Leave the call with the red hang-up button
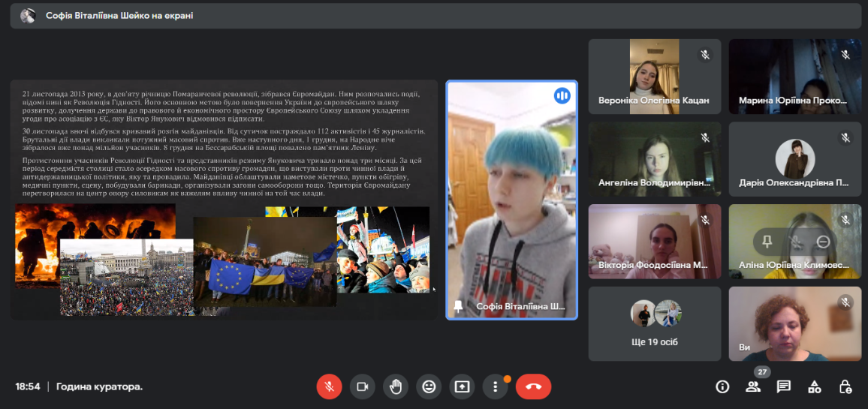This screenshot has height=409, width=868. (x=533, y=386)
